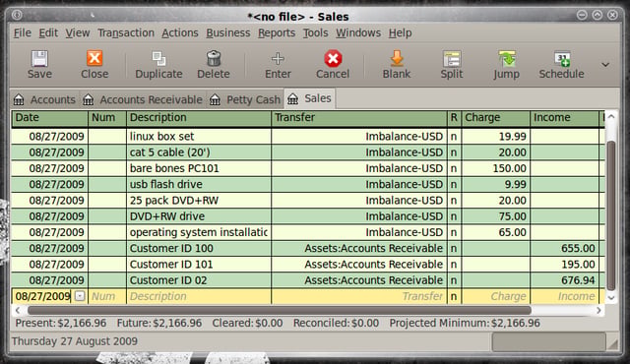The width and height of the screenshot is (630, 364).
Task: Click the horizontal scrollbar thumb
Action: click(280, 310)
